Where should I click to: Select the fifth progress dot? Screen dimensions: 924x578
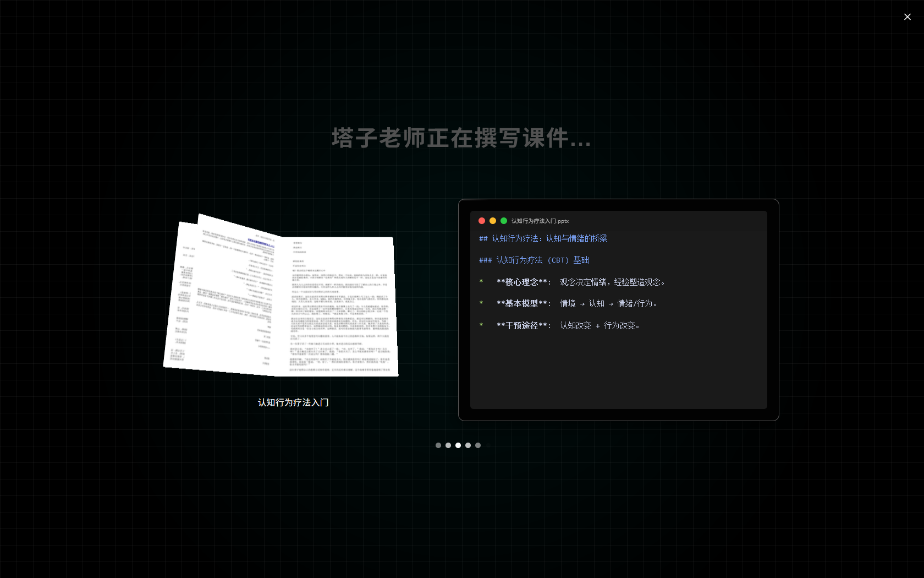click(x=478, y=445)
